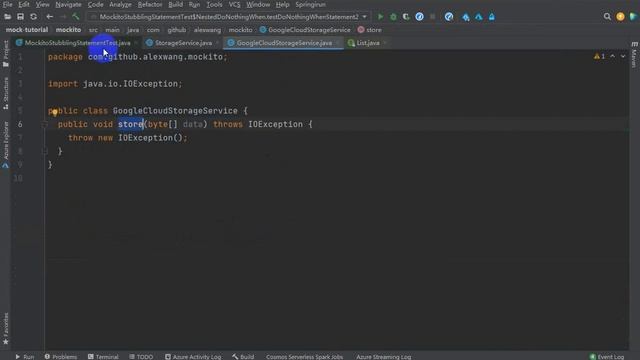Click the intention lightbulb in the gutter
This screenshot has width=640, height=360.
(55, 112)
